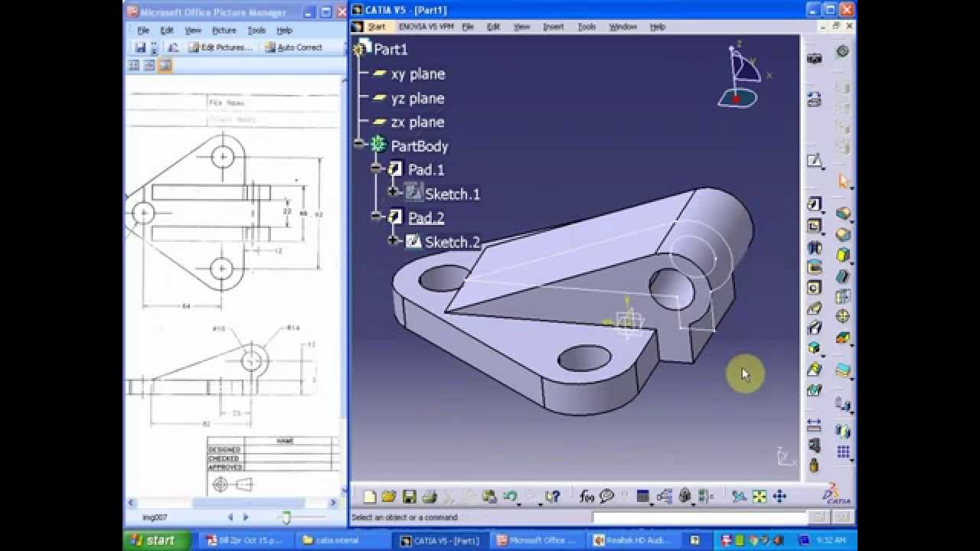Collapse the Pad.2 node
The image size is (980, 551).
point(376,217)
